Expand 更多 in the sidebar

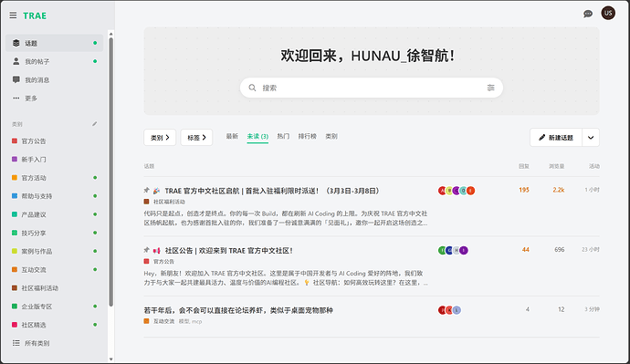(x=54, y=98)
